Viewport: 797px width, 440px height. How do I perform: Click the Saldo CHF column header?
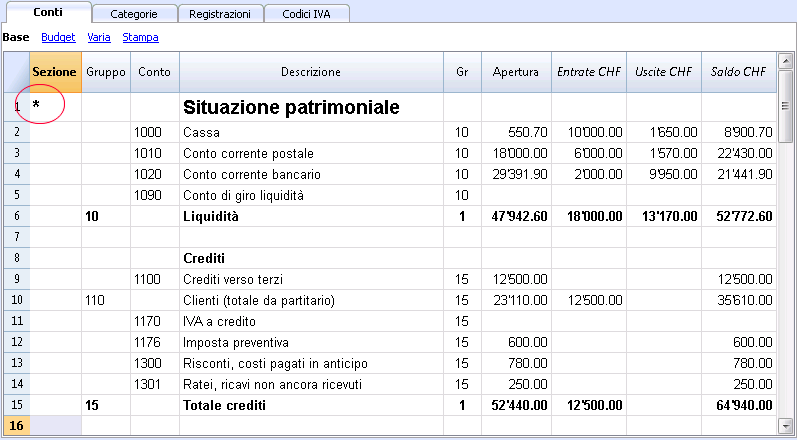pos(739,72)
